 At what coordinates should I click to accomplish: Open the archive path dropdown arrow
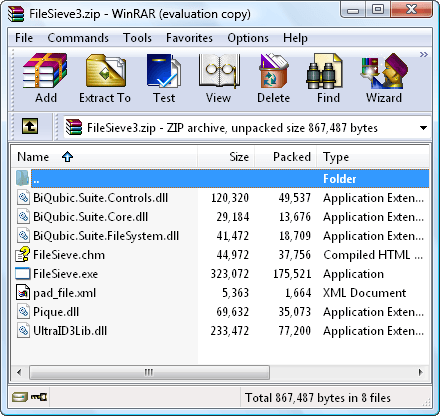point(423,128)
